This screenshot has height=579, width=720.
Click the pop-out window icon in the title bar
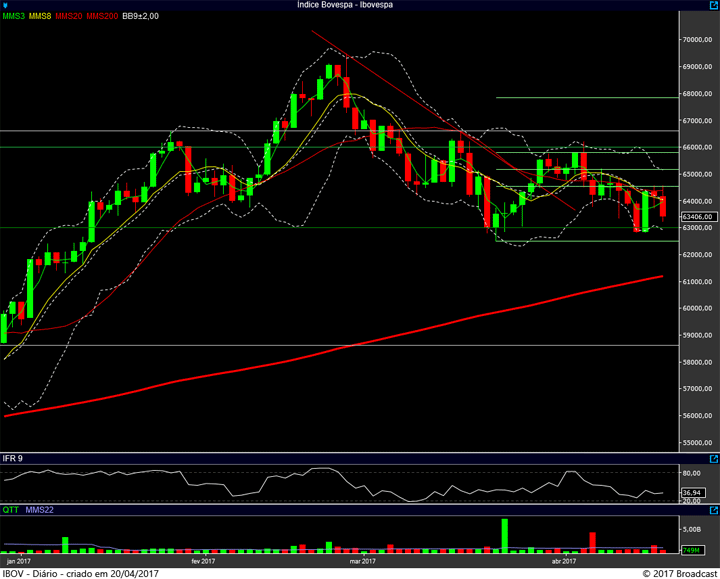coord(711,5)
